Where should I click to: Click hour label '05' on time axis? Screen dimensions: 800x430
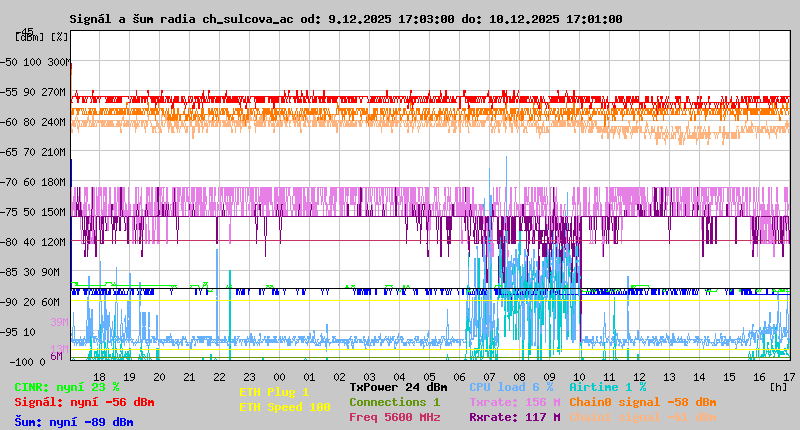pyautogui.click(x=429, y=377)
